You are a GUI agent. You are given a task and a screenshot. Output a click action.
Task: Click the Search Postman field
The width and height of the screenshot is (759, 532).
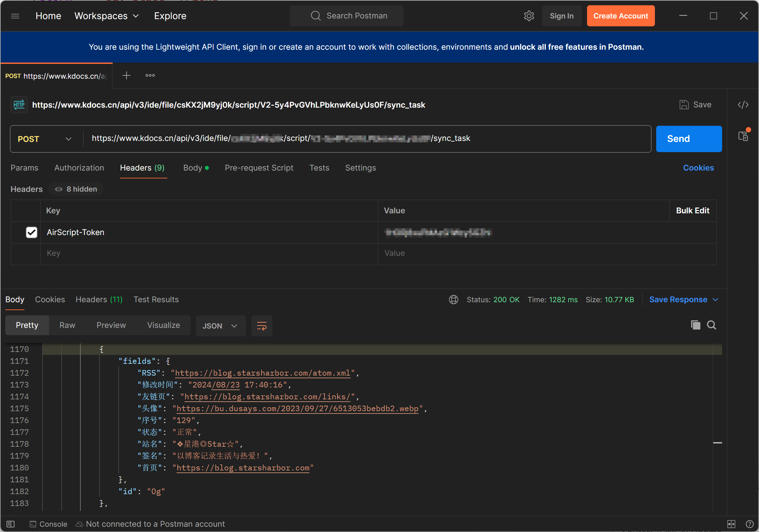(x=347, y=16)
